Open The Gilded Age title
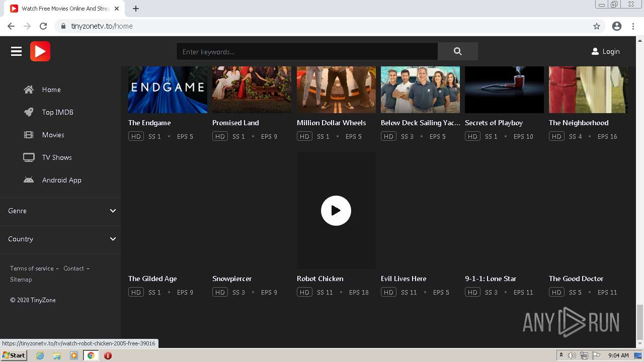644x362 pixels. click(152, 279)
